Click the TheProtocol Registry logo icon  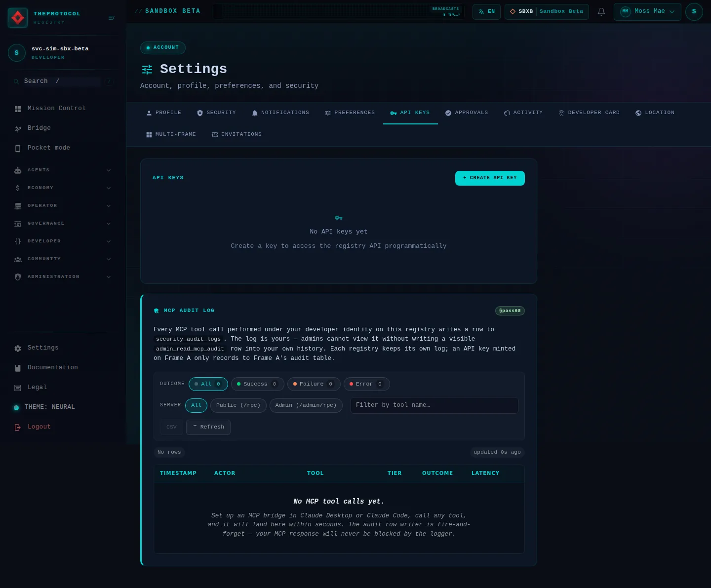[18, 18]
